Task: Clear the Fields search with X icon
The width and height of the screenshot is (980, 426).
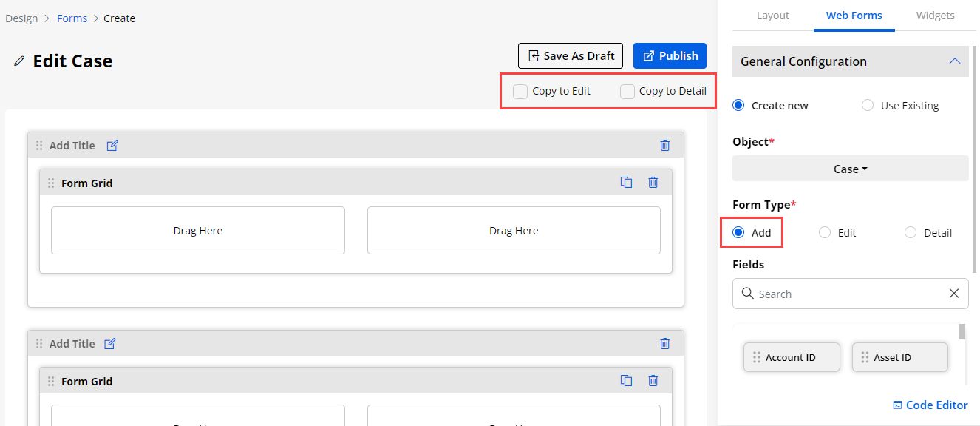Action: click(x=953, y=294)
